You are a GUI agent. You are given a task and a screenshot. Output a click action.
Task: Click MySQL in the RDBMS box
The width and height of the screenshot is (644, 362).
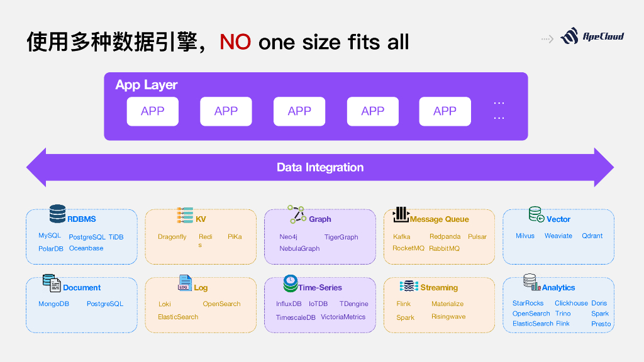pos(50,236)
